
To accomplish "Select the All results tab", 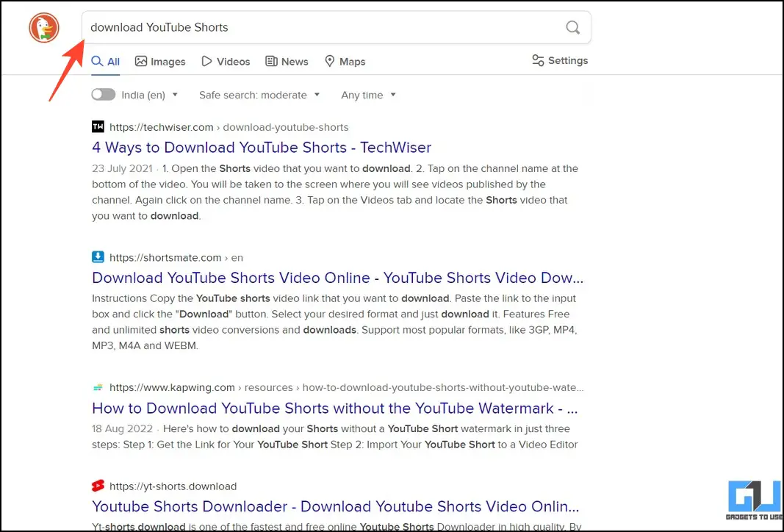I will [106, 62].
